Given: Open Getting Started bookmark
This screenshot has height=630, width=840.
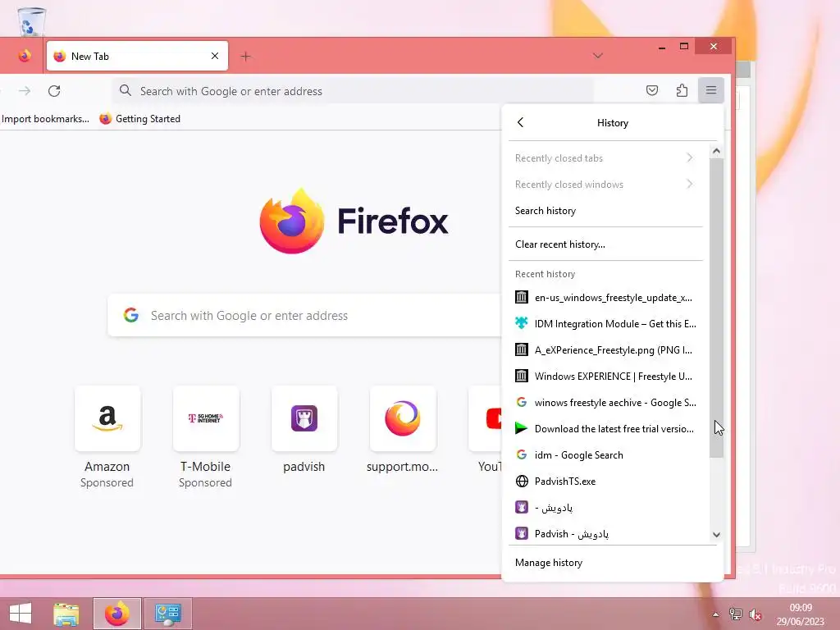Looking at the screenshot, I should [139, 119].
